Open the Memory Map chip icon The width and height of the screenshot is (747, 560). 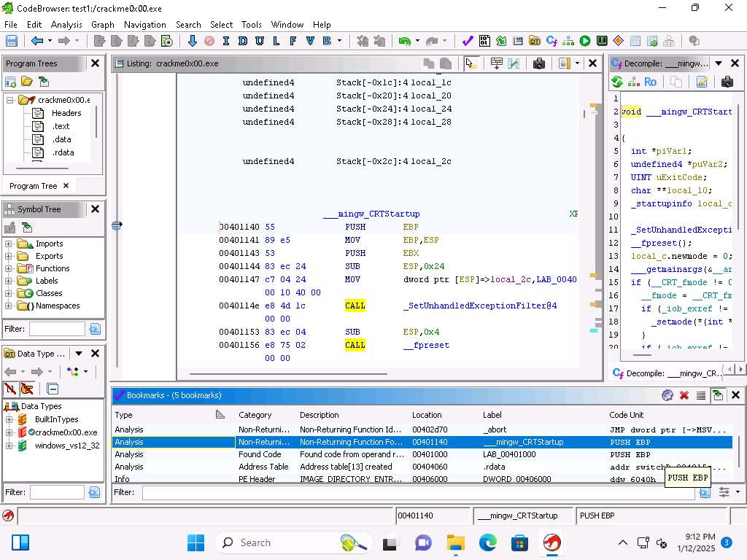click(x=602, y=42)
